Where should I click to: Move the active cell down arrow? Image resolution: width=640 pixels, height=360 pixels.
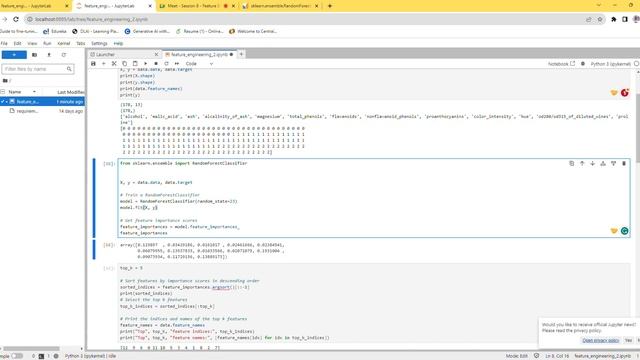[x=592, y=163]
